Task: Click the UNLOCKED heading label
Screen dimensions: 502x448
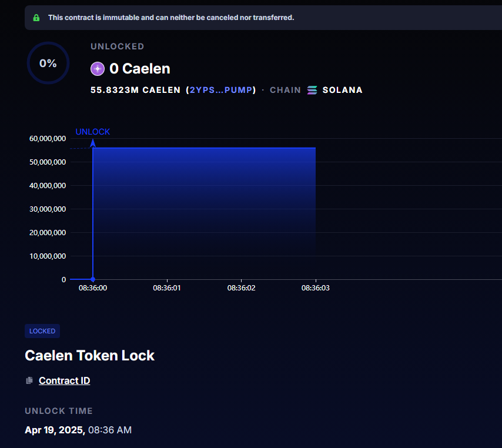Action: point(117,46)
